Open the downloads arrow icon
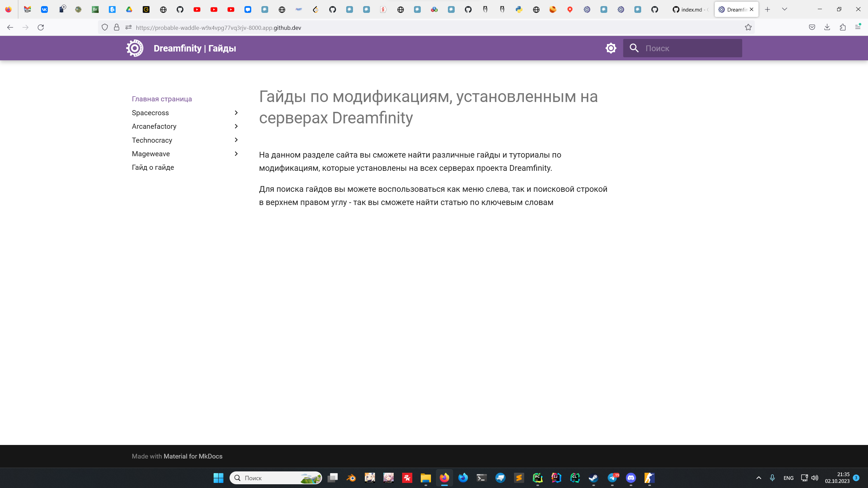This screenshot has width=868, height=488. point(827,27)
